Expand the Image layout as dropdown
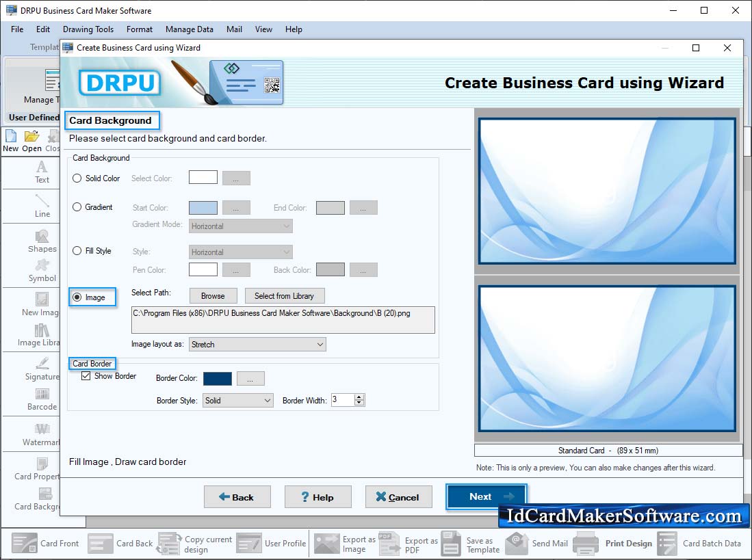This screenshot has height=560, width=752. pos(257,345)
